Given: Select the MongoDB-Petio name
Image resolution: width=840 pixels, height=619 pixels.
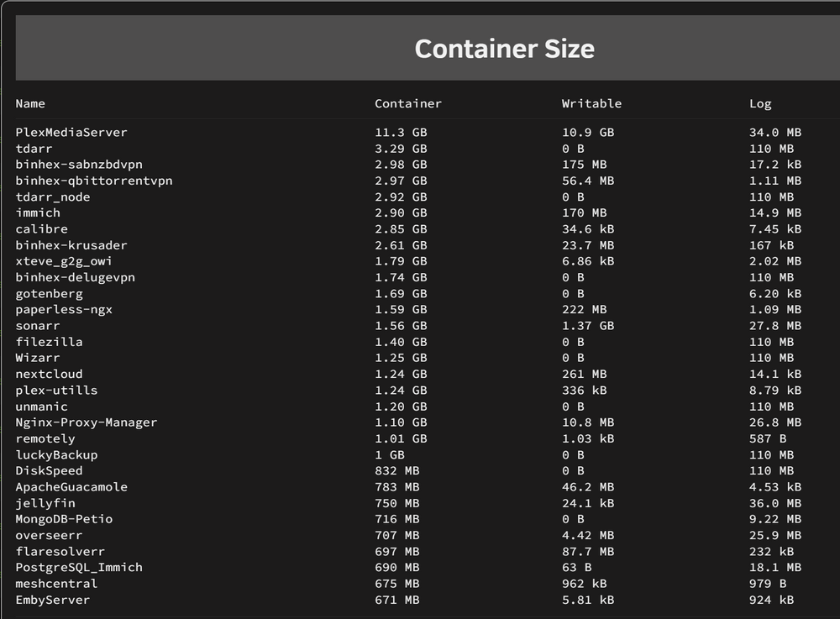Looking at the screenshot, I should tap(64, 519).
